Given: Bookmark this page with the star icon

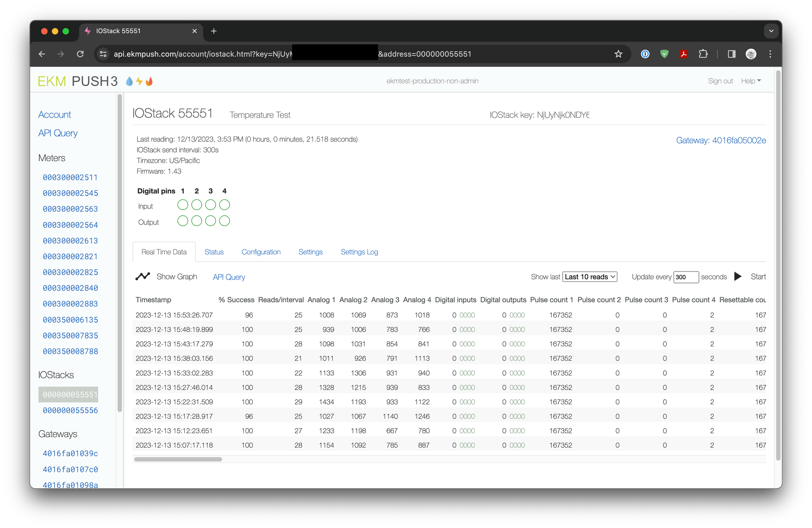Looking at the screenshot, I should pyautogui.click(x=618, y=54).
